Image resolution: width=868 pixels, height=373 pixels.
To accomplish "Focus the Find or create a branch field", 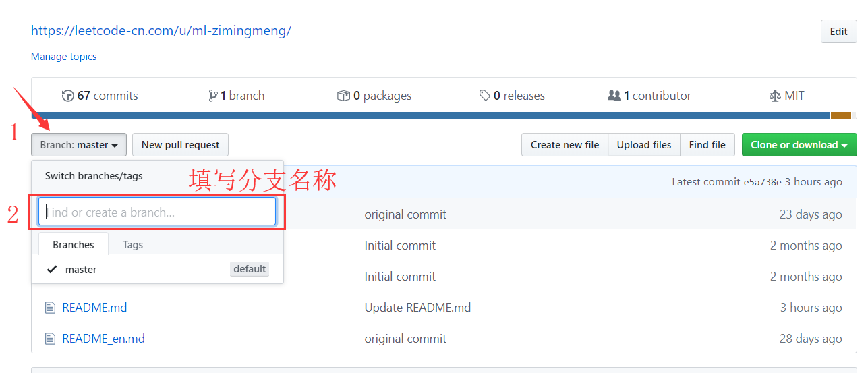I will click(157, 212).
